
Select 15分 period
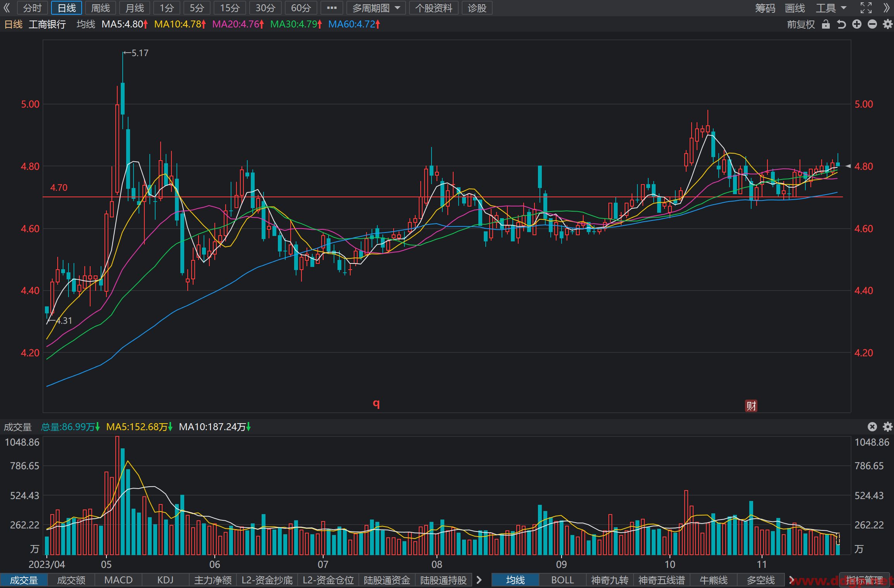tap(230, 8)
